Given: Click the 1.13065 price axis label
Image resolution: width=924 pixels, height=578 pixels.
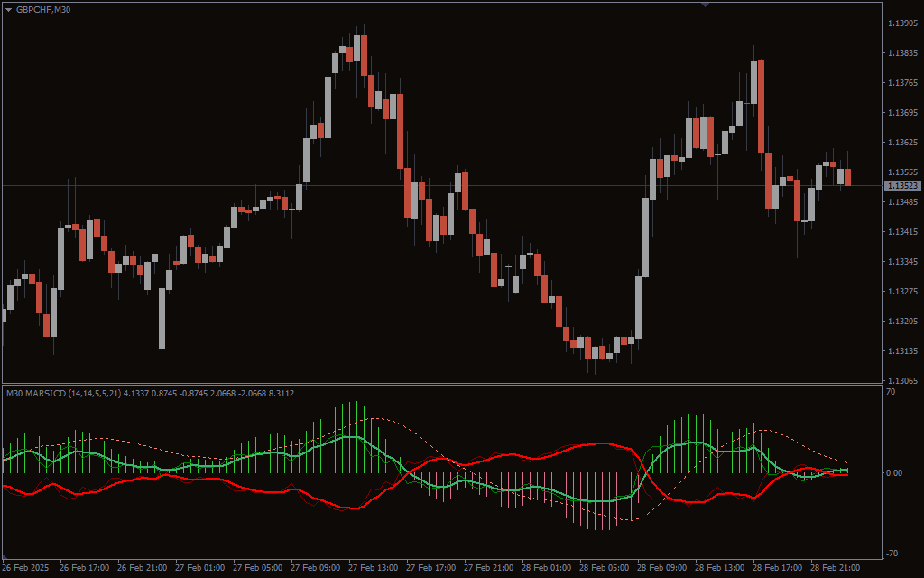Looking at the screenshot, I should coord(902,381).
